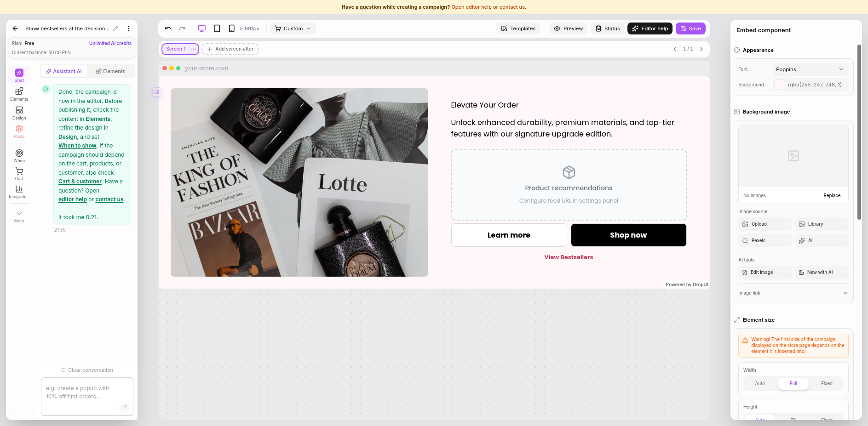Screen dimensions: 868x426
Task: Set width to Full
Action: pyautogui.click(x=793, y=384)
